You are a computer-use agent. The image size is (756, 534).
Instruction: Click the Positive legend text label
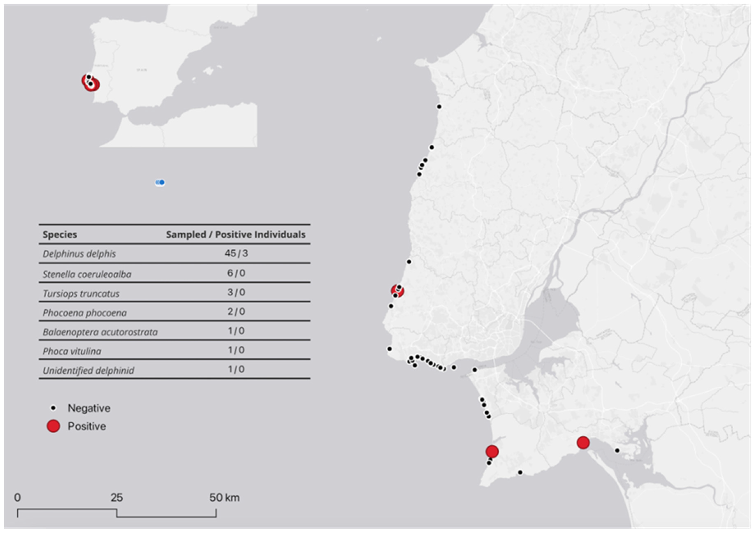[x=87, y=426]
